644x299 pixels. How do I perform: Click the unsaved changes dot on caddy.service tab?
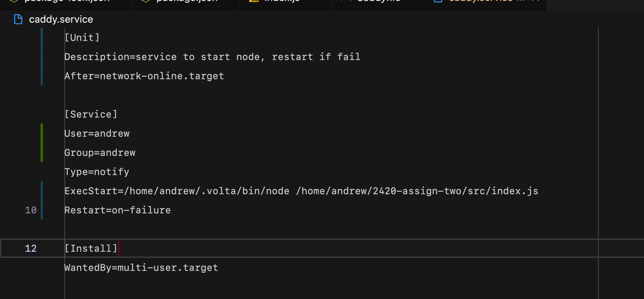(x=520, y=1)
